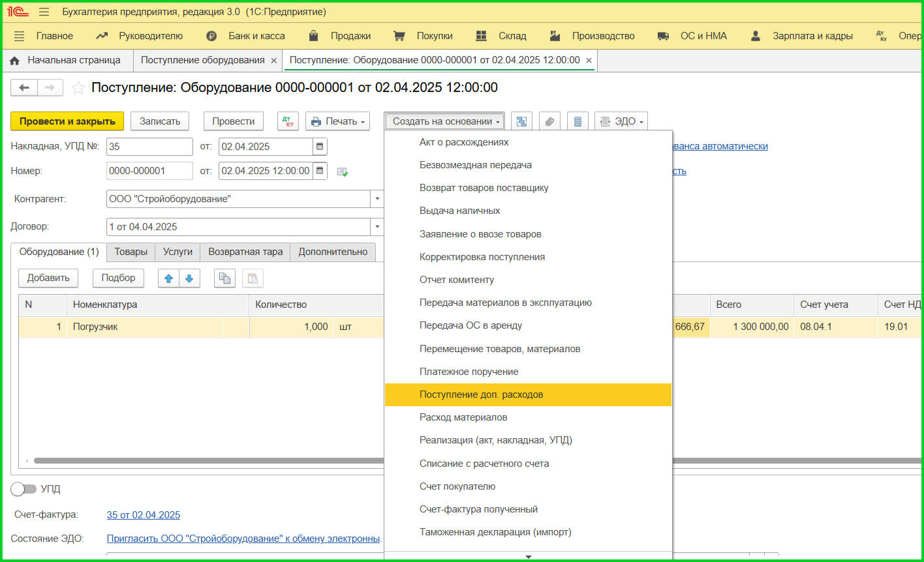This screenshot has height=562, width=924.
Task: Switch to the Услуги tab
Action: pyautogui.click(x=177, y=252)
